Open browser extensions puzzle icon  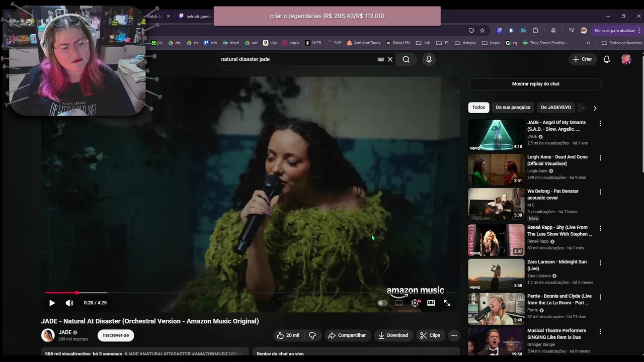coord(535,30)
